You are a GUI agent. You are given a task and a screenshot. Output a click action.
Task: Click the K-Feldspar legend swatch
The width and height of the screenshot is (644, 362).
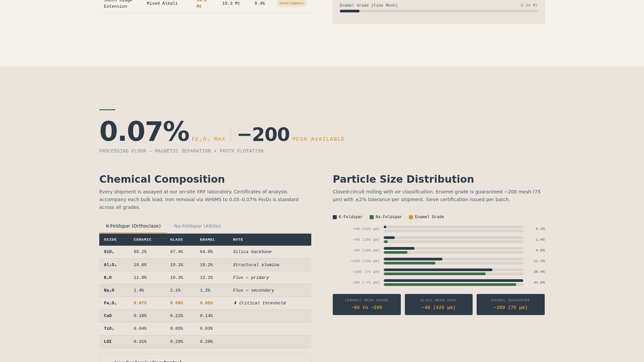coord(334,217)
